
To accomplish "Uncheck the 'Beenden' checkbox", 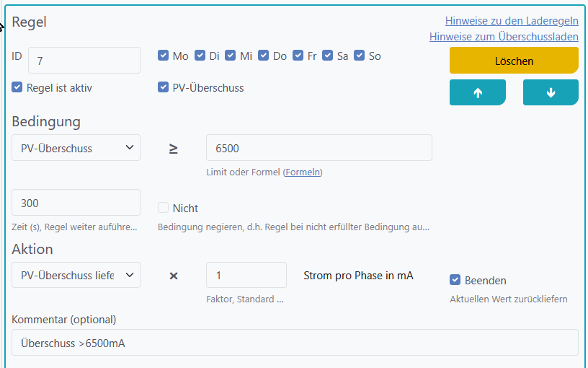I will [455, 280].
